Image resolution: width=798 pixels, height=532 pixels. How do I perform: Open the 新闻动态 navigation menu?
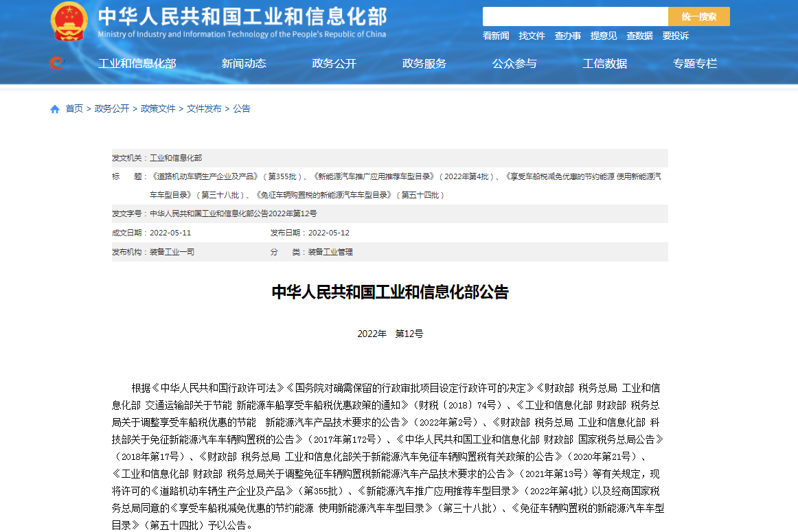tap(243, 63)
